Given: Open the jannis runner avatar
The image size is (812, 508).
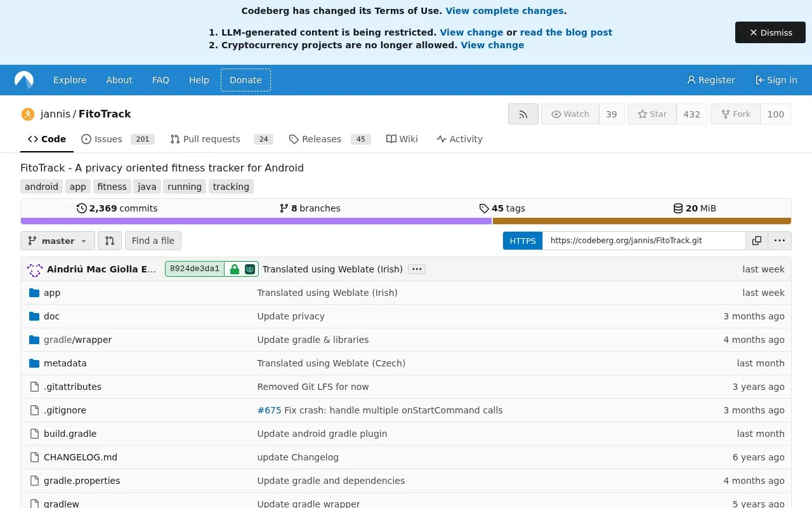Looking at the screenshot, I should 27,114.
